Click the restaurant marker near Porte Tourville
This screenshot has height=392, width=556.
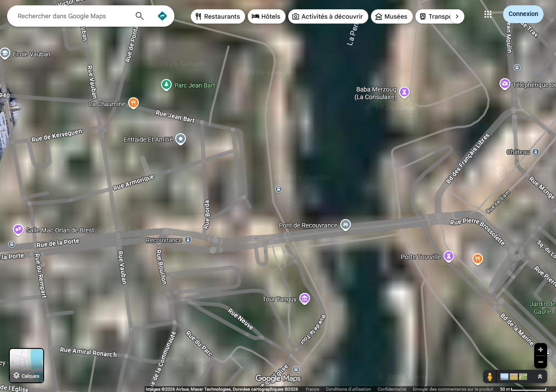coord(477,258)
